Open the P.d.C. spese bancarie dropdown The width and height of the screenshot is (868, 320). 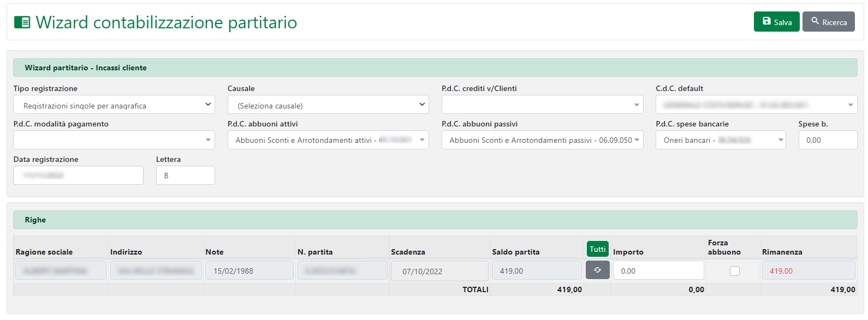[720, 140]
